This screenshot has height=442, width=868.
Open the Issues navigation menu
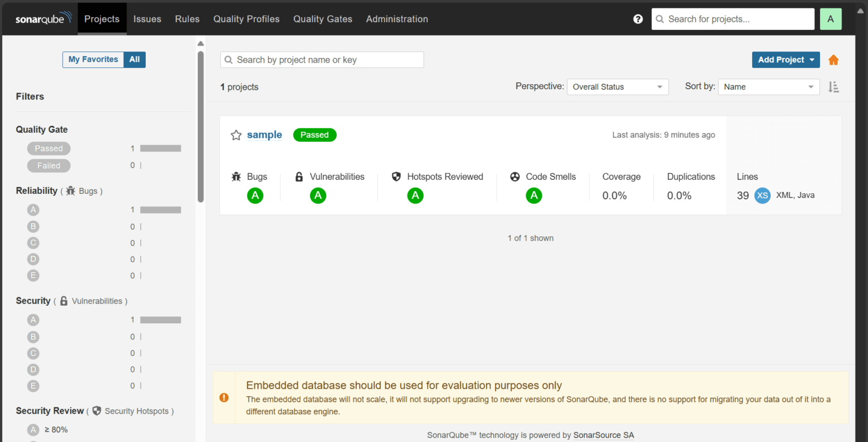[x=147, y=19]
